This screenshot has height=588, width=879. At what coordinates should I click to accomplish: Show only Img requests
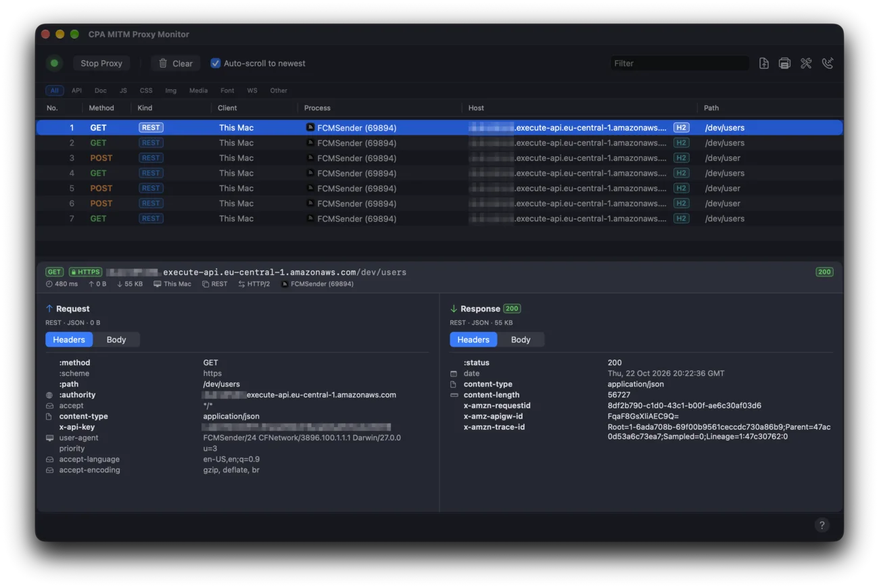[x=171, y=91]
